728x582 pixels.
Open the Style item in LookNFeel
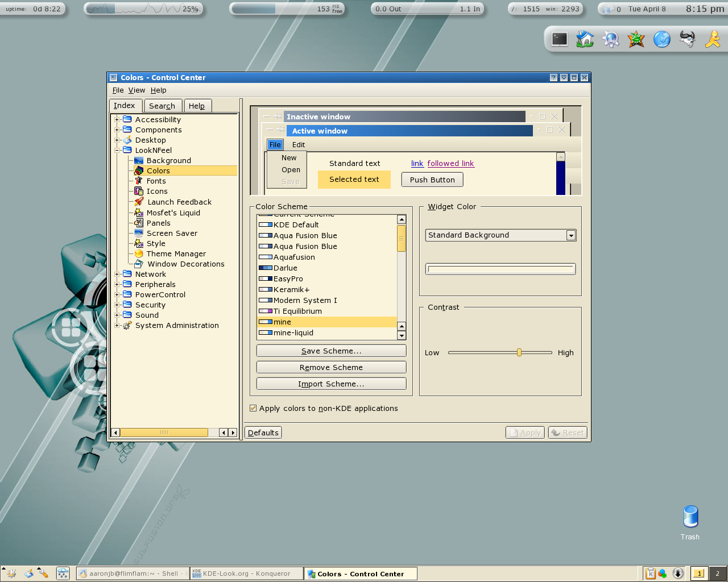156,243
